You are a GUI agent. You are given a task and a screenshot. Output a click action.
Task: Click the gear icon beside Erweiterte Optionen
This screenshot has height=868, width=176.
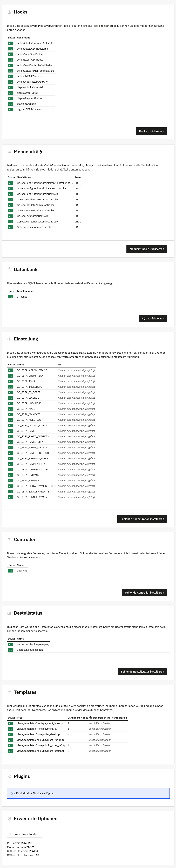(9, 818)
